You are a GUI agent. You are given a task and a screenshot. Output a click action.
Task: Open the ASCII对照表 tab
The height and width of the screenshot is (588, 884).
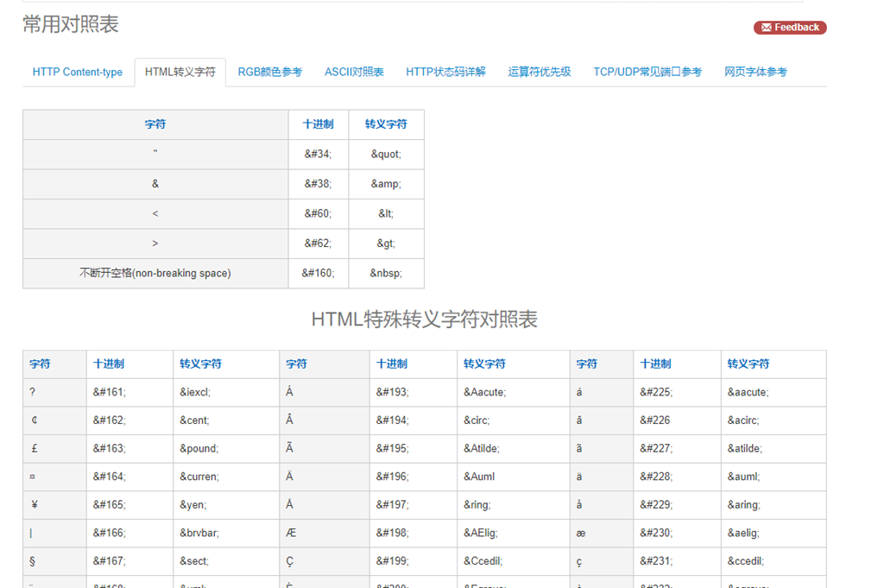pyautogui.click(x=354, y=73)
